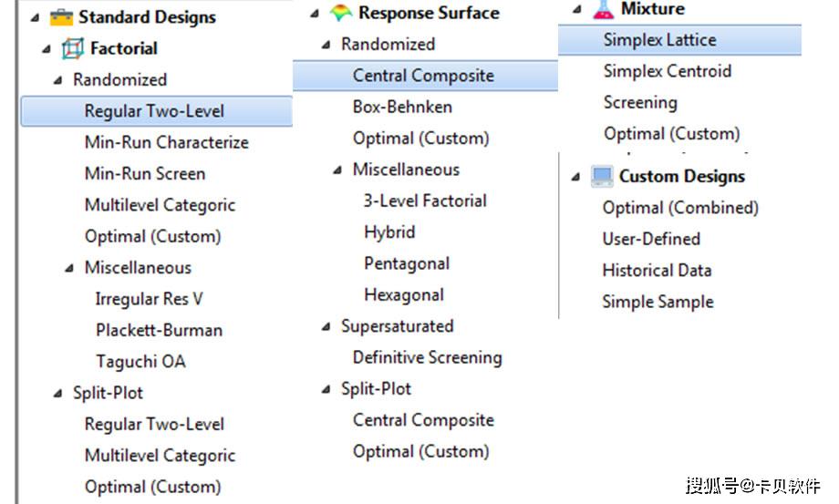Choose the Min-Run Characterize design

[x=166, y=142]
